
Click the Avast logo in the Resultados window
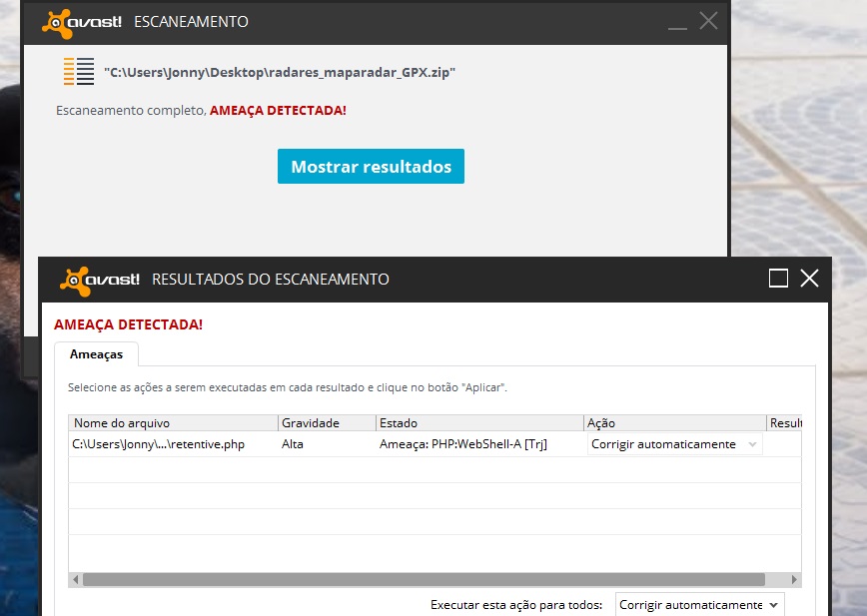100,281
